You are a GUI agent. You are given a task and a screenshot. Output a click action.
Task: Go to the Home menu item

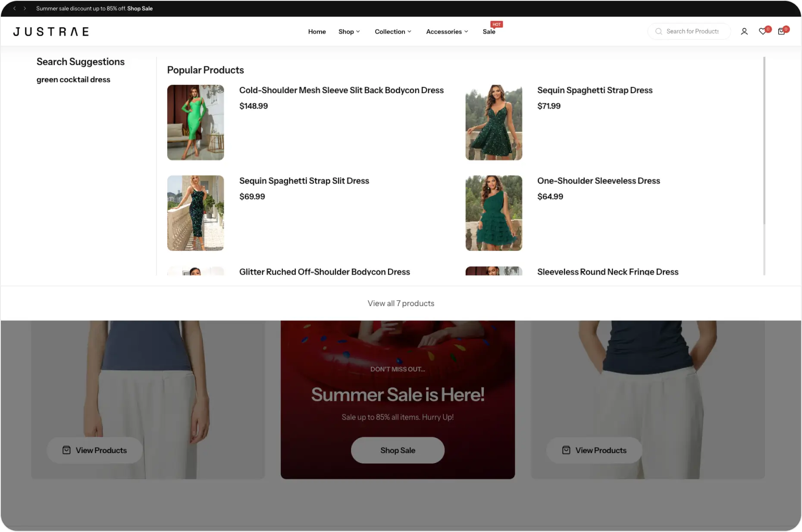pos(317,31)
